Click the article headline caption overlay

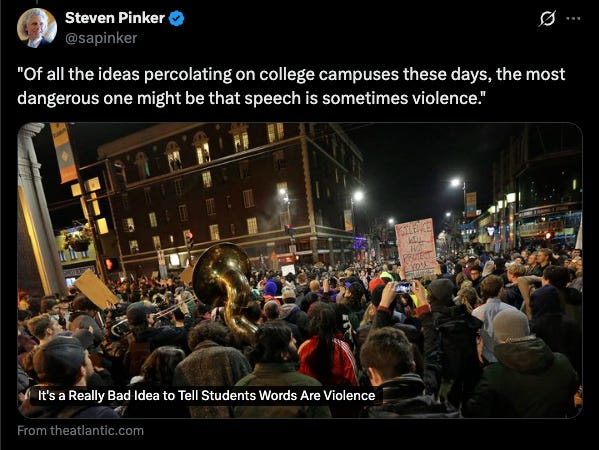(x=206, y=395)
